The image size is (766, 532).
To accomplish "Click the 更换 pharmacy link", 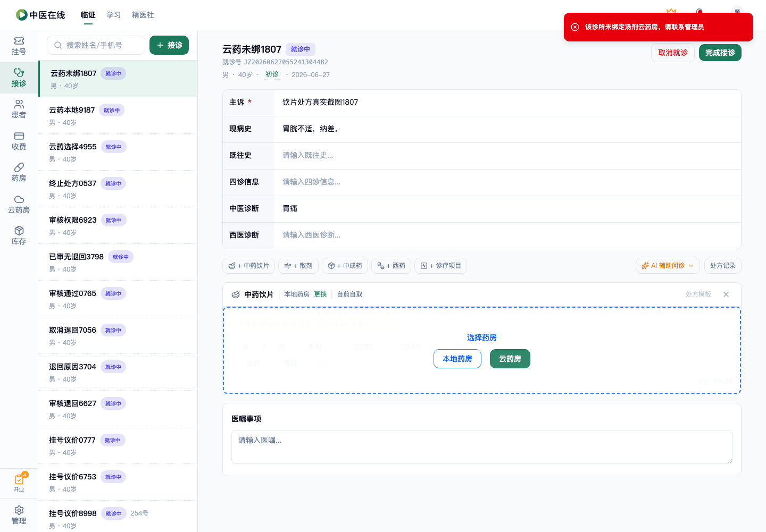I will [x=320, y=294].
